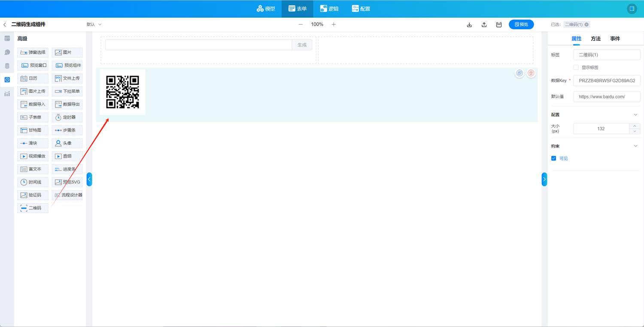Image resolution: width=644 pixels, height=327 pixels.
Task: Go back with the left arrow
Action: coord(5,24)
